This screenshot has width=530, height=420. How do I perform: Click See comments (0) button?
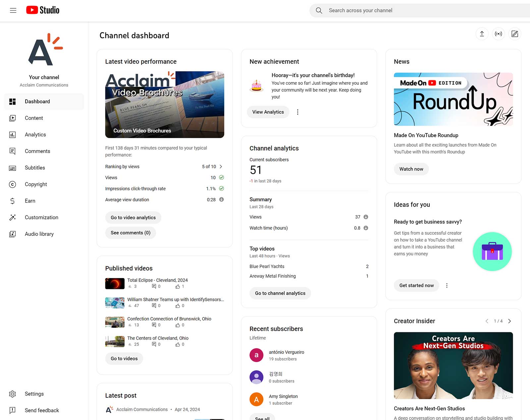click(131, 233)
